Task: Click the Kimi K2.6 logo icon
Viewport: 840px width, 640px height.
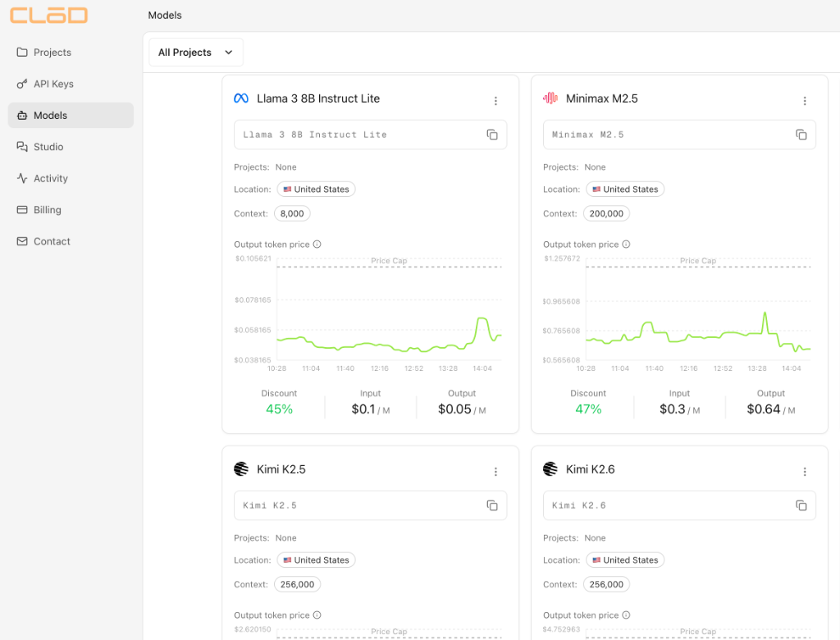Action: tap(550, 469)
